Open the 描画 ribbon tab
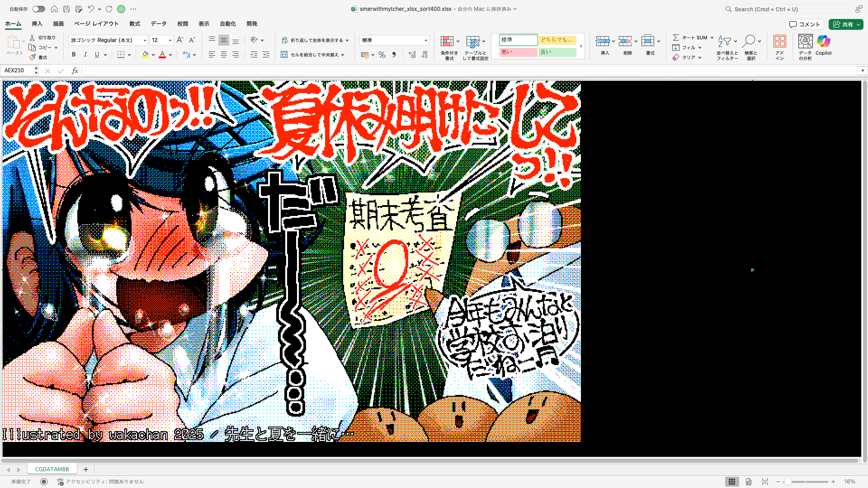 [58, 24]
